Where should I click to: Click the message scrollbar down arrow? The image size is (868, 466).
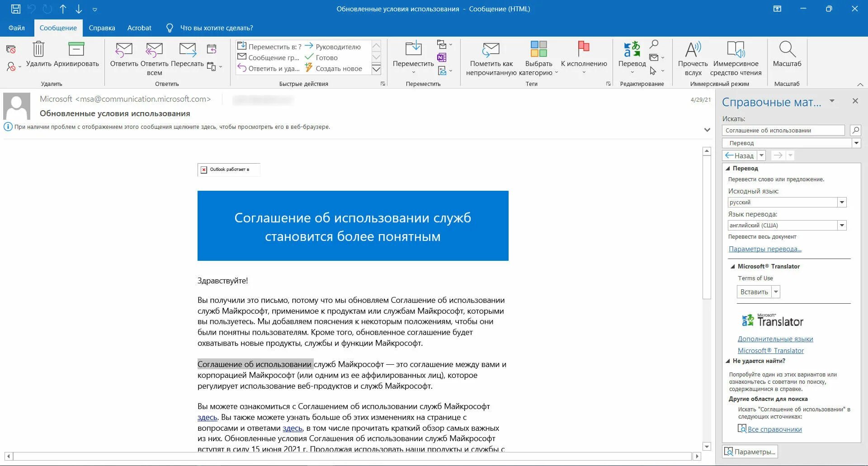(x=707, y=447)
